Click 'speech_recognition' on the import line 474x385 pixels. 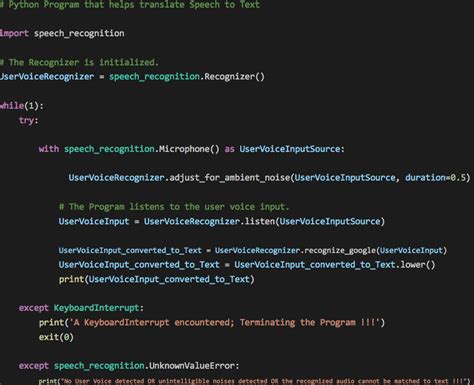pos(79,34)
